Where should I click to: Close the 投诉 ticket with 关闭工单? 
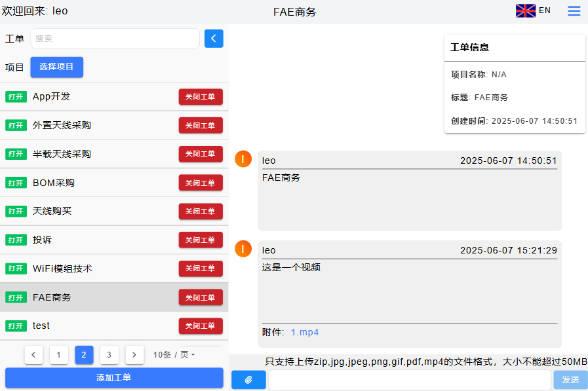click(x=201, y=240)
